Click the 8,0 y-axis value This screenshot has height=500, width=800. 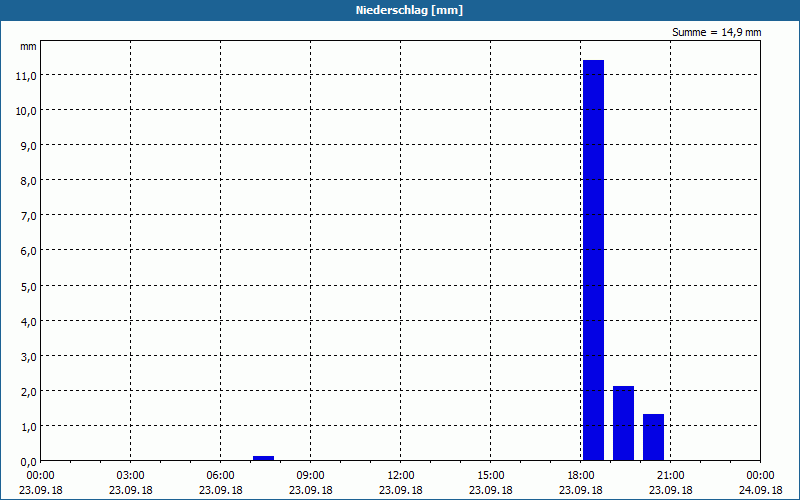28,181
